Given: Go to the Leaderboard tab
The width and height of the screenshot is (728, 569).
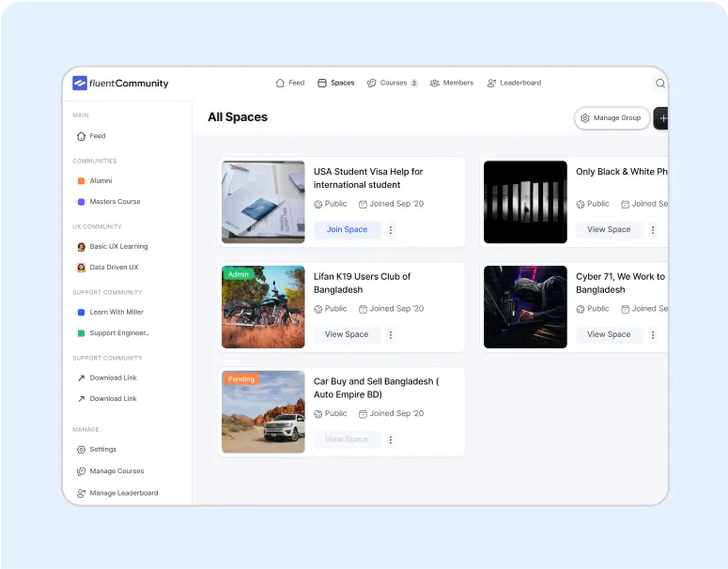Looking at the screenshot, I should (x=514, y=83).
